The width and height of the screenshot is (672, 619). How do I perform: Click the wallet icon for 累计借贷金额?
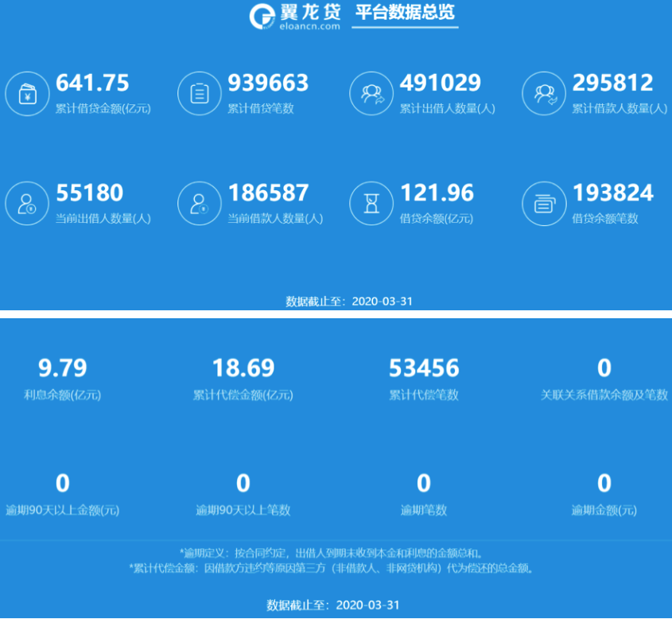(27, 94)
